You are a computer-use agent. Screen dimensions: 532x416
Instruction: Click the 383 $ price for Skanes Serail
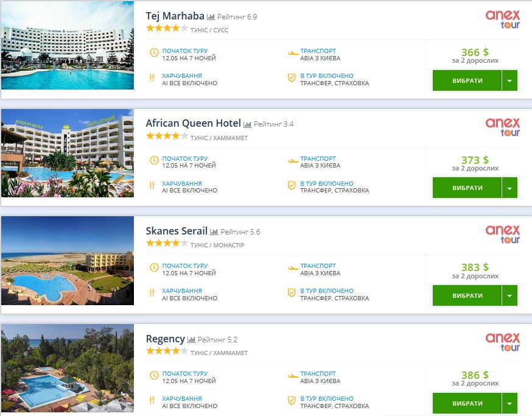(x=475, y=267)
